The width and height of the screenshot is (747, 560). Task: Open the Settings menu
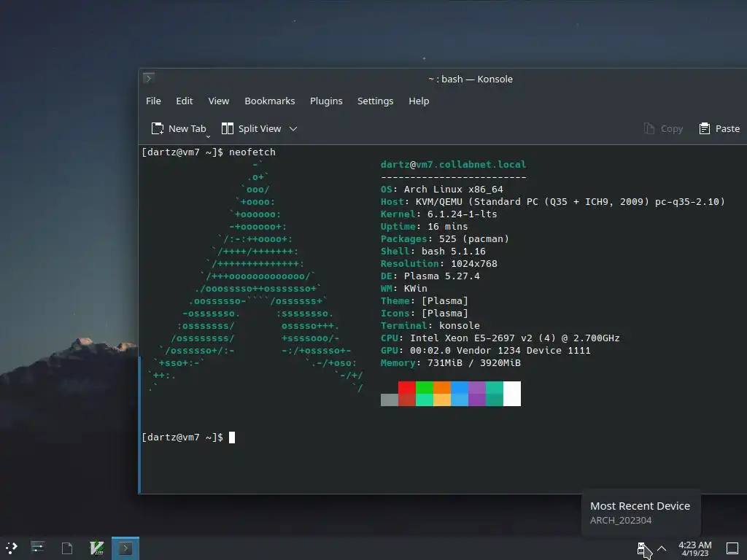click(x=376, y=101)
